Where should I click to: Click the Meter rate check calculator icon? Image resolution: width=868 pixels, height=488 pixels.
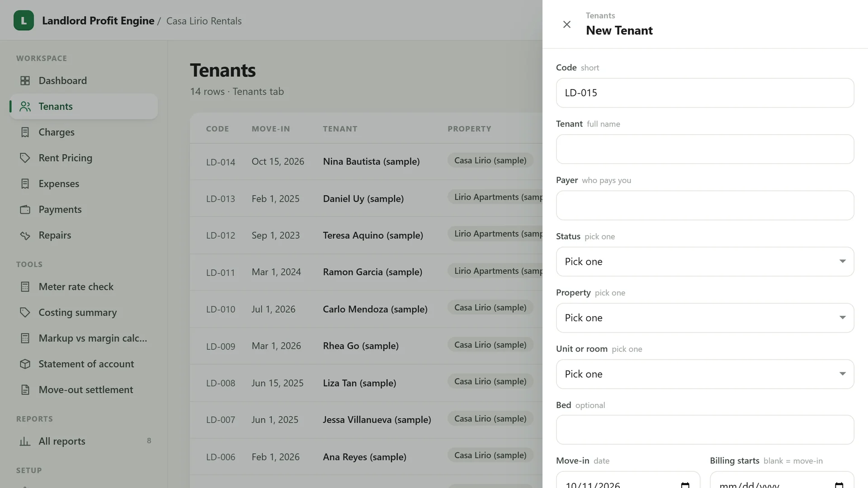click(25, 286)
